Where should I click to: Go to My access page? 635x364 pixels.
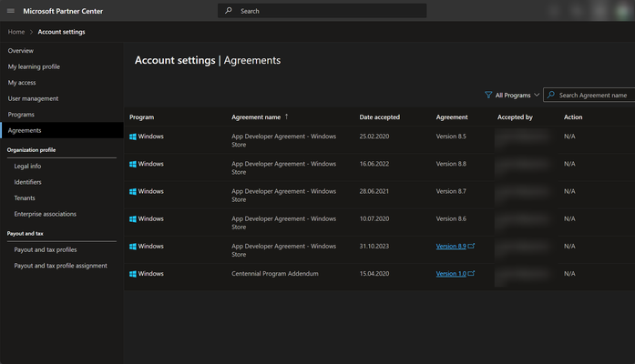tap(22, 83)
